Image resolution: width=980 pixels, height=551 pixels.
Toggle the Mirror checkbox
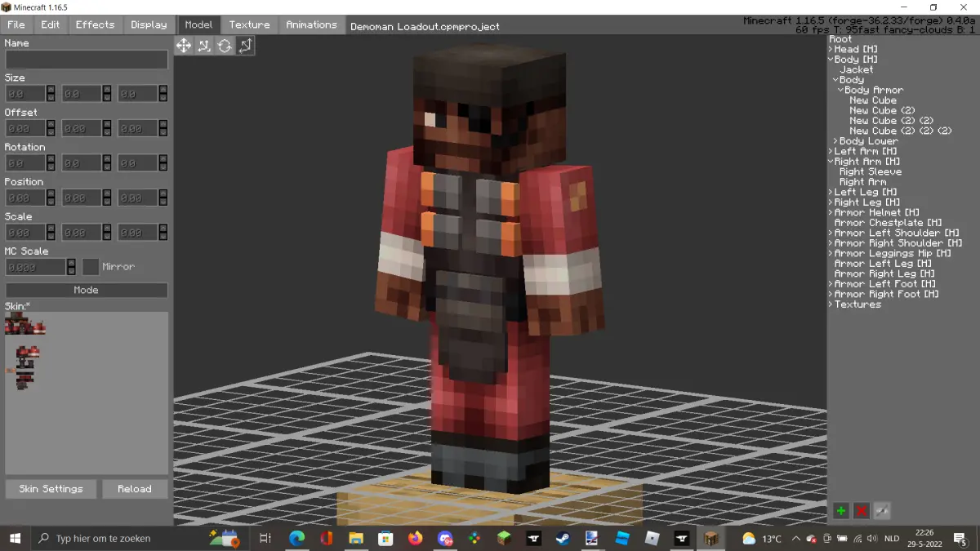click(x=91, y=267)
